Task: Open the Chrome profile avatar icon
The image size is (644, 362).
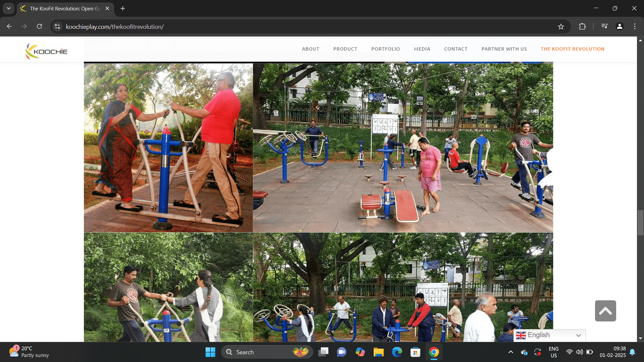Action: click(620, 26)
